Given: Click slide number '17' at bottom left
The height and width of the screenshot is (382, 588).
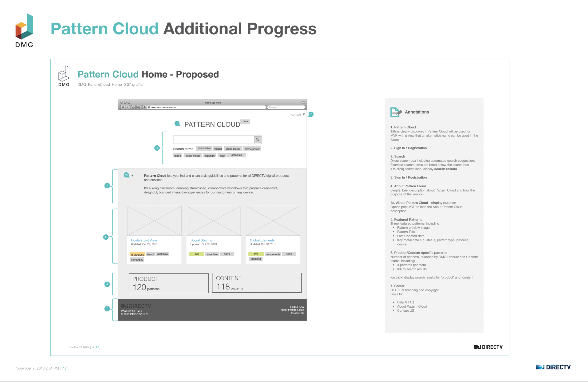Looking at the screenshot, I should tap(65, 368).
